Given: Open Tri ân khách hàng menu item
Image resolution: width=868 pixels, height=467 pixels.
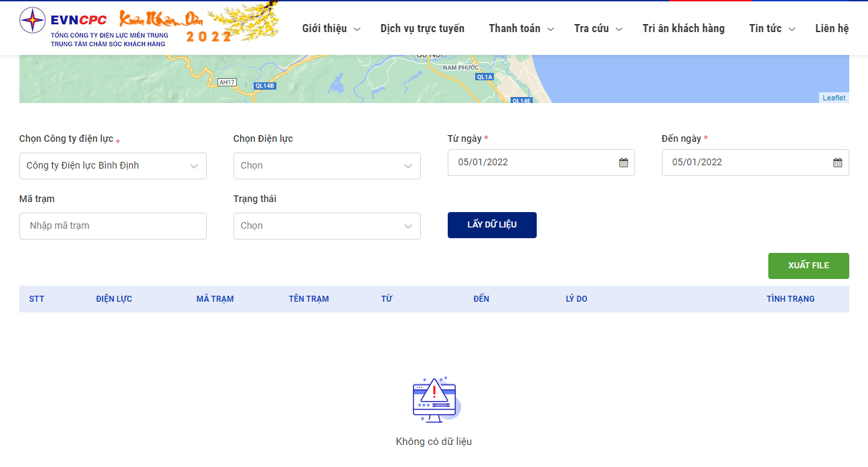Looking at the screenshot, I should (x=683, y=28).
